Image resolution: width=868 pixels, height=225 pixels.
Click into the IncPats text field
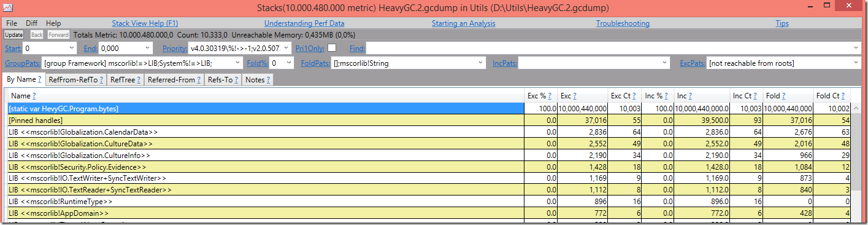point(590,63)
